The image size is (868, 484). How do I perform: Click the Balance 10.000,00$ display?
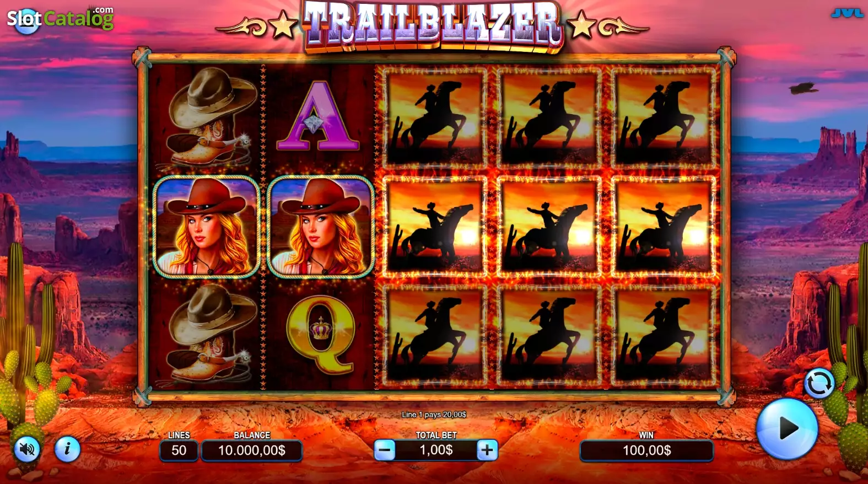click(x=252, y=450)
